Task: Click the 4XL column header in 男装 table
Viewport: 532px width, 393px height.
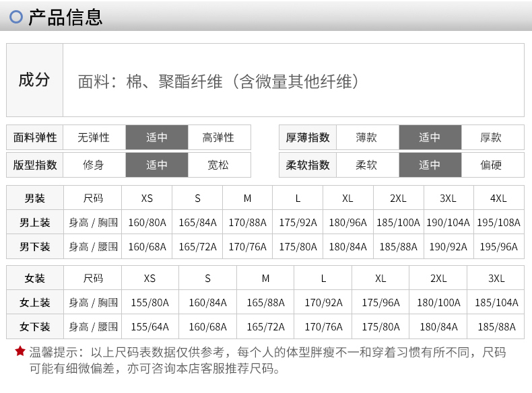Action: 499,198
